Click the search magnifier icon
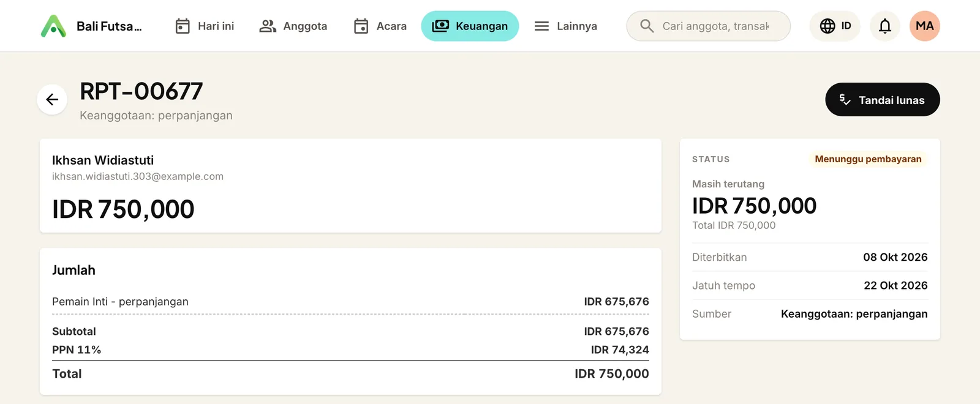This screenshot has width=980, height=404. [647, 26]
